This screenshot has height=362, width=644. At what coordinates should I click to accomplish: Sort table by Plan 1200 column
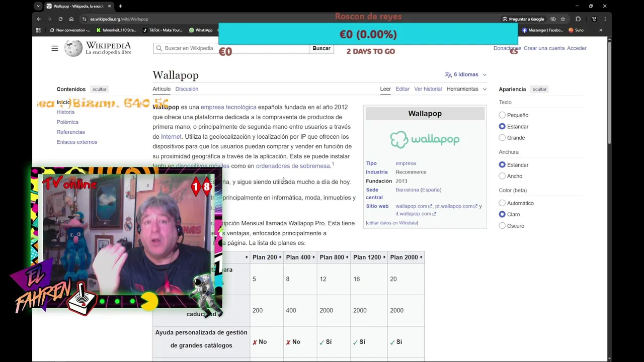coord(368,257)
